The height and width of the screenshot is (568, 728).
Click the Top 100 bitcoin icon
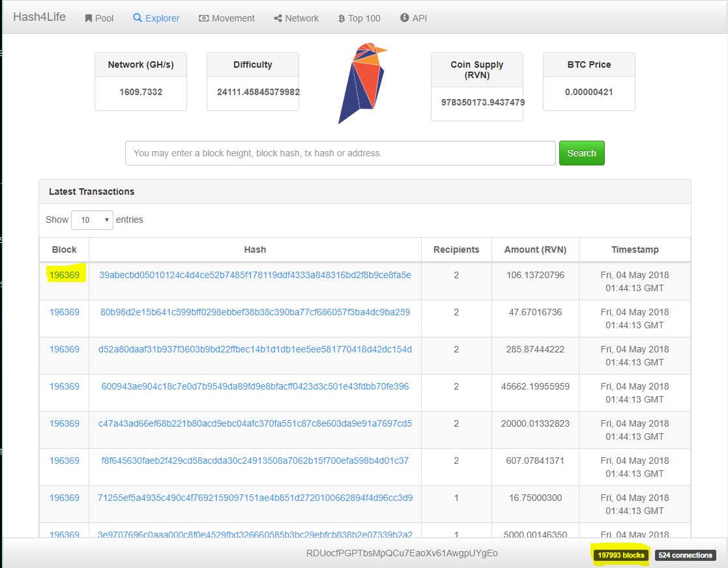pyautogui.click(x=342, y=18)
